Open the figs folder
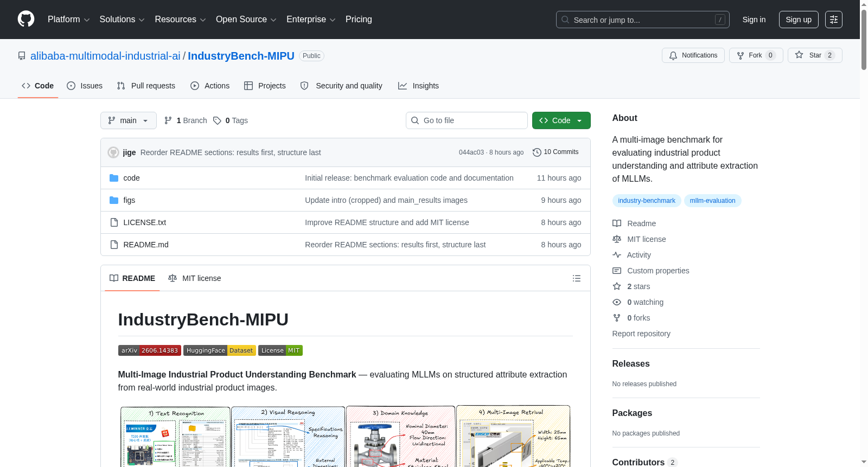Viewport: 868px width, 467px height. pyautogui.click(x=129, y=200)
